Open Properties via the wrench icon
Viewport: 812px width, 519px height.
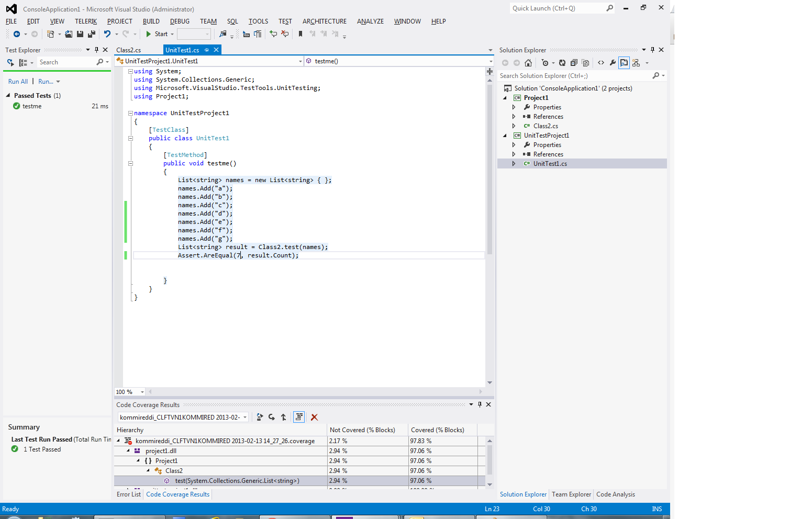click(x=613, y=63)
